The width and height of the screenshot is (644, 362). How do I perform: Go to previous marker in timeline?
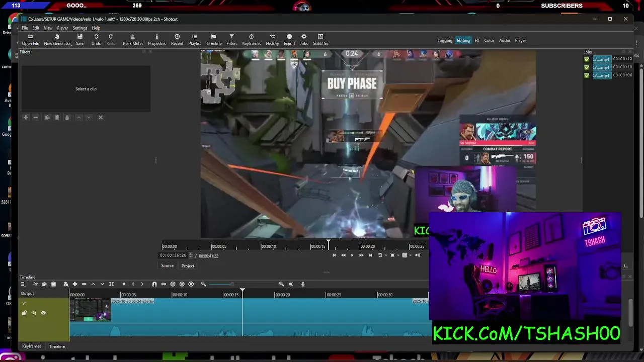click(x=133, y=284)
